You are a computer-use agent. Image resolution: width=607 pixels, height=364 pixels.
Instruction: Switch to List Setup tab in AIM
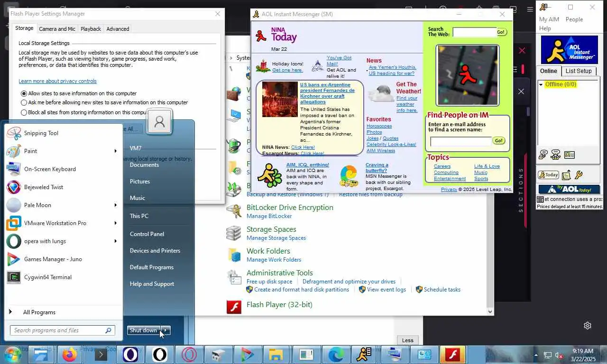(579, 71)
